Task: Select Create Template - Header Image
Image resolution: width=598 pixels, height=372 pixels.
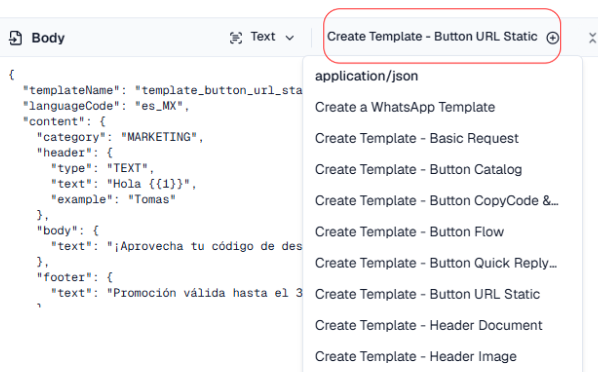Action: tap(416, 357)
